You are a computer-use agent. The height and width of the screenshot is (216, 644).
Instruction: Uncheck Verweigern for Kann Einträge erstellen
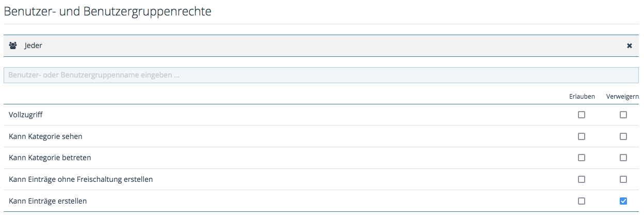click(623, 200)
